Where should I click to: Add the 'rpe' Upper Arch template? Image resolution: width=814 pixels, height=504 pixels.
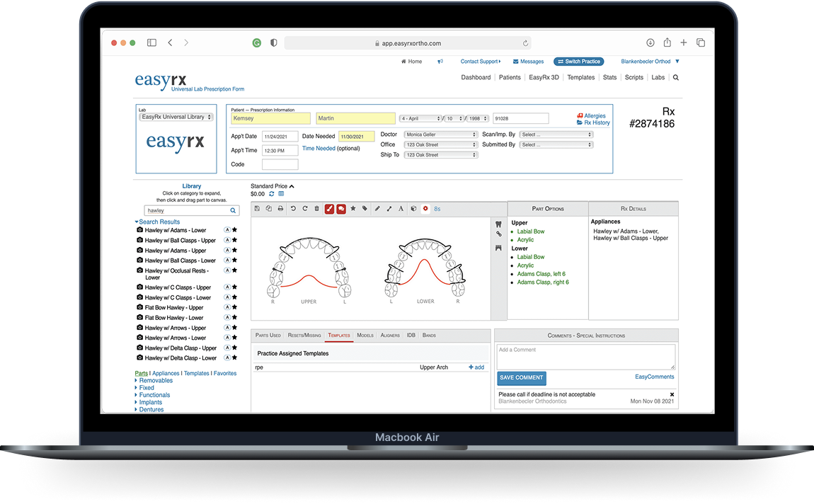point(476,367)
